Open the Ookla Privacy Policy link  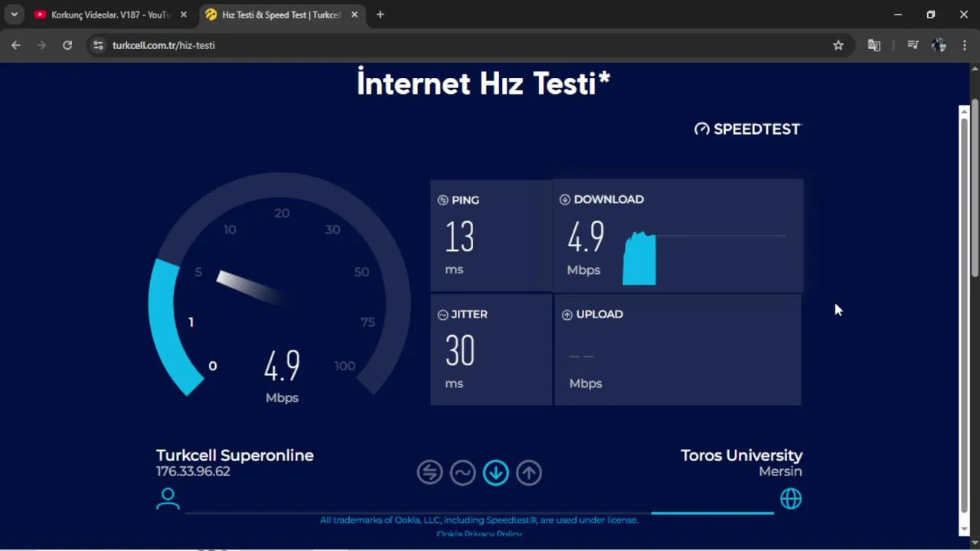click(x=479, y=533)
